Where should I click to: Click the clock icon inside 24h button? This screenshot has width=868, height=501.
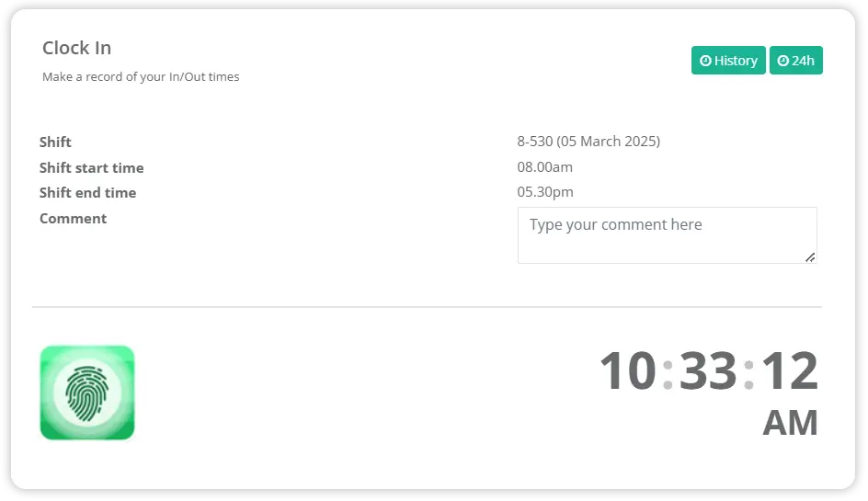coord(782,61)
